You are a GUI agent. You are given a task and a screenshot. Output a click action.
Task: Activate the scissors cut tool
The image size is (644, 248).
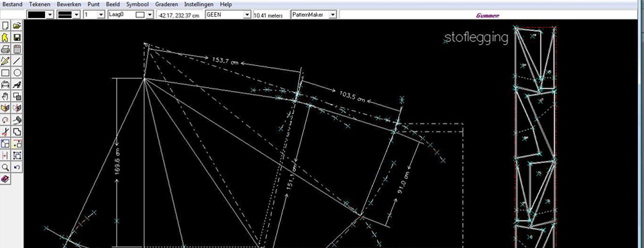pos(5,132)
